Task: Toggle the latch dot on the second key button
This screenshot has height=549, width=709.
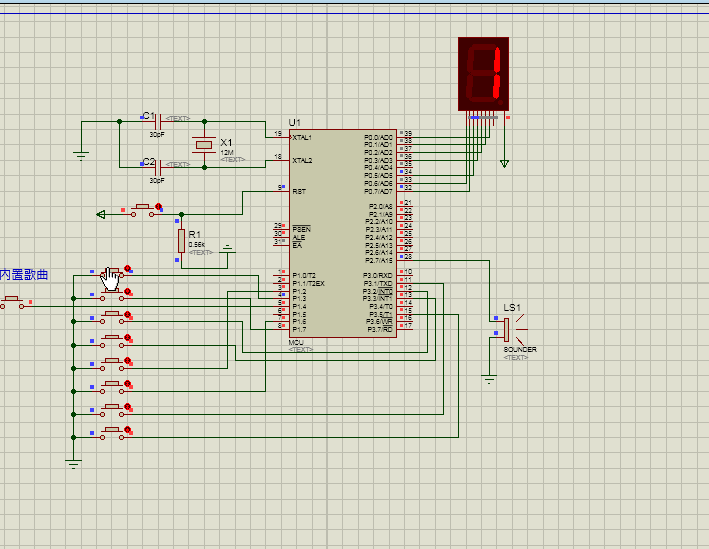Action: pyautogui.click(x=128, y=291)
